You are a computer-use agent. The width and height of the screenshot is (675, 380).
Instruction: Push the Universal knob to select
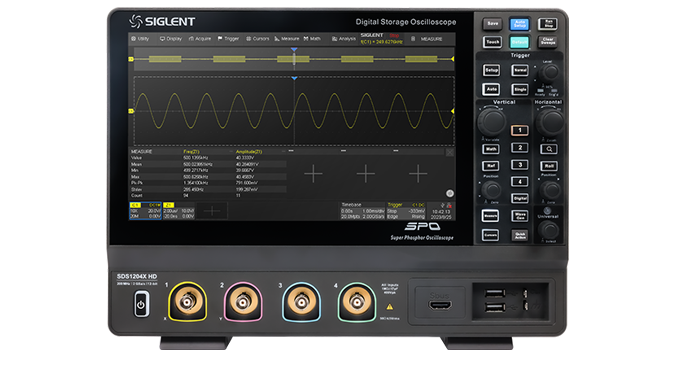[549, 231]
